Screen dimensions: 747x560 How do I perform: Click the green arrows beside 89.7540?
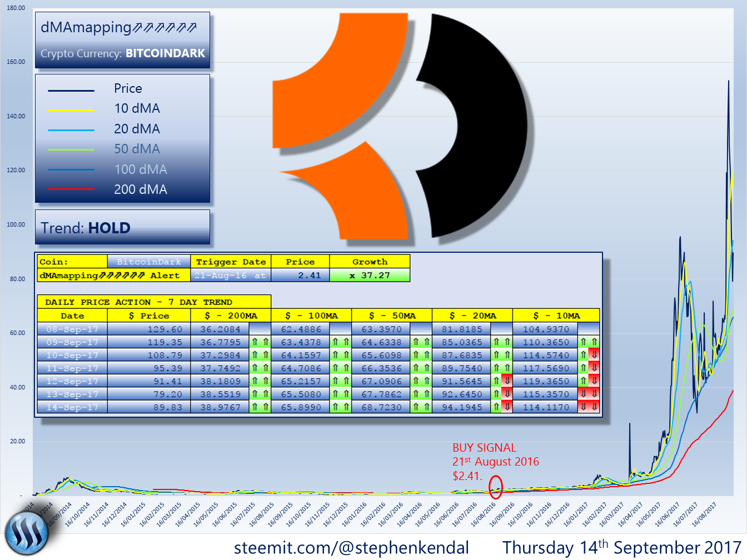(501, 368)
